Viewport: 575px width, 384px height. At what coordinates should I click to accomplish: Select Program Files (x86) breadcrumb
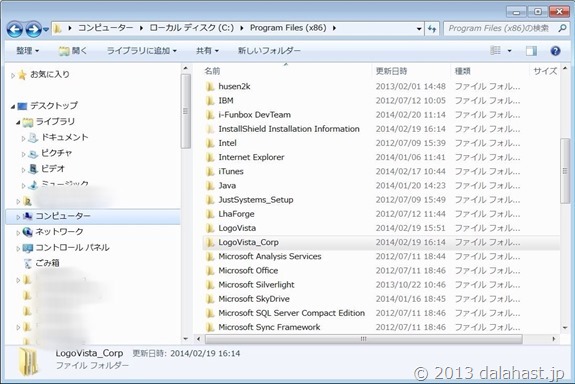288,28
